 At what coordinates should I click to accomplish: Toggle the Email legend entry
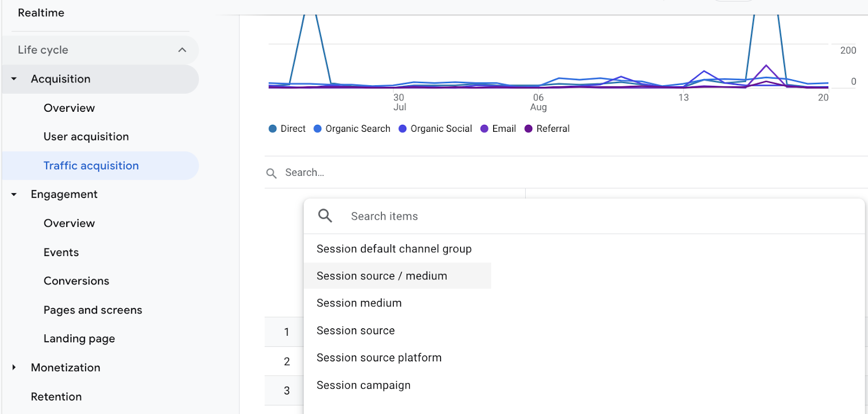(499, 129)
